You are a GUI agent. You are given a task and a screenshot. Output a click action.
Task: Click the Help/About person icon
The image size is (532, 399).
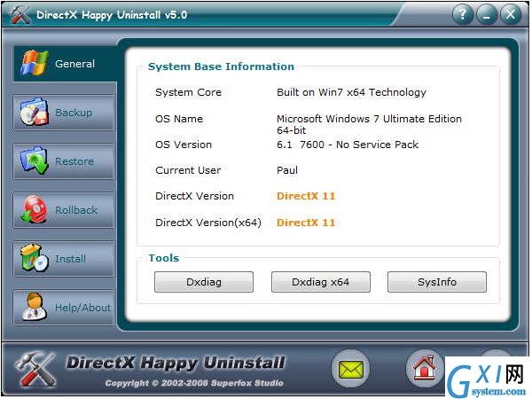pos(35,307)
